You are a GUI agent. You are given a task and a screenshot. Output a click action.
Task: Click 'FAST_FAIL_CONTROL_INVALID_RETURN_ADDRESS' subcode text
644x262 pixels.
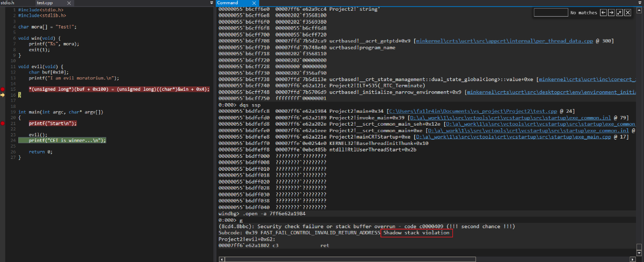319,232
